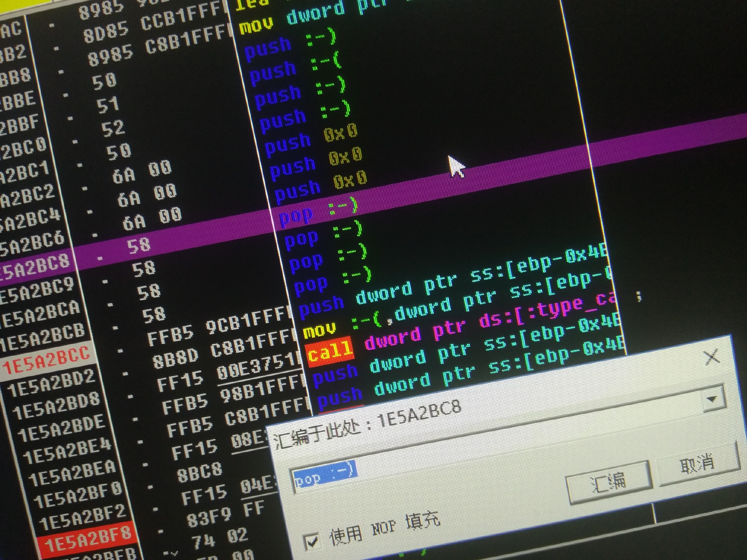This screenshot has height=560, width=747.
Task: Select the red breakpoint address 1E5A2BCC
Action: pyautogui.click(x=47, y=360)
